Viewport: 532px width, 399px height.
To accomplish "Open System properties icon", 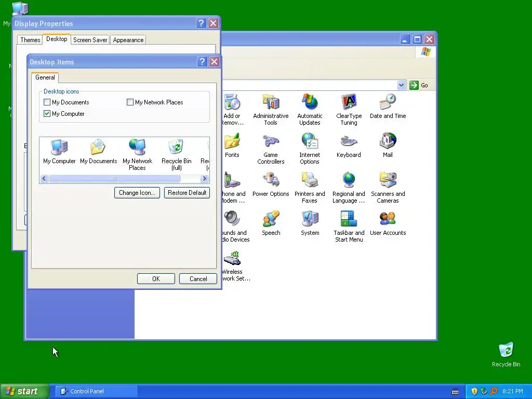I will click(310, 223).
